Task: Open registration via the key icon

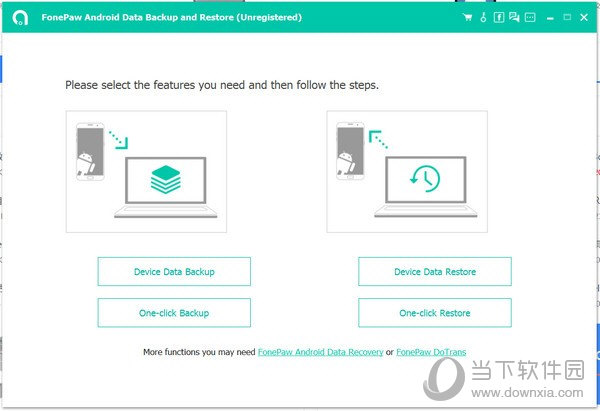Action: [x=483, y=17]
